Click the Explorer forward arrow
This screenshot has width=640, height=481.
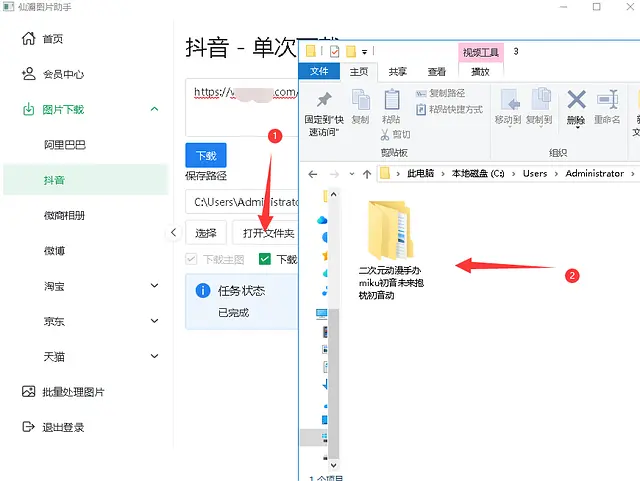pyautogui.click(x=334, y=174)
